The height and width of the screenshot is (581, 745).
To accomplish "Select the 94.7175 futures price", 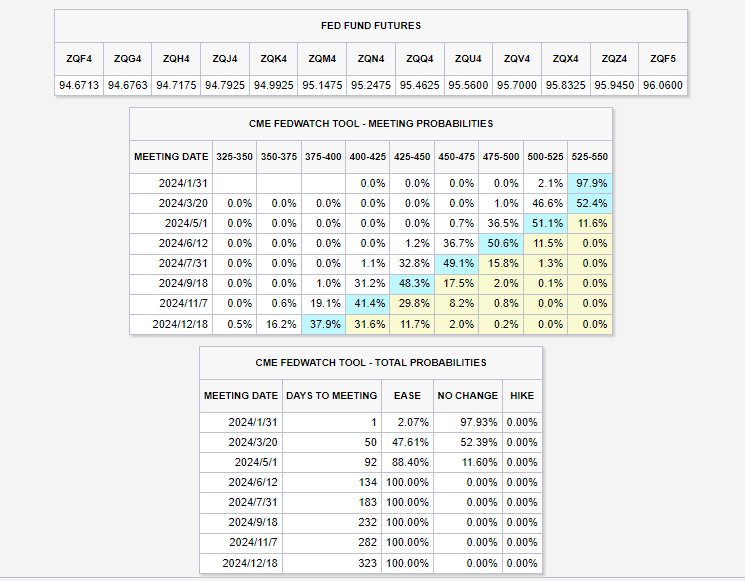I will 176,86.
